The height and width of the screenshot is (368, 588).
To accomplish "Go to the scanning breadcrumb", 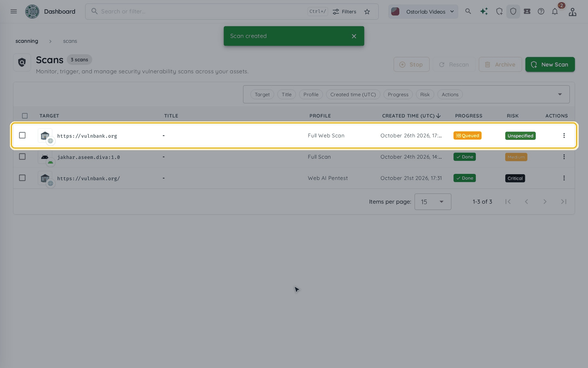I will pos(27,41).
